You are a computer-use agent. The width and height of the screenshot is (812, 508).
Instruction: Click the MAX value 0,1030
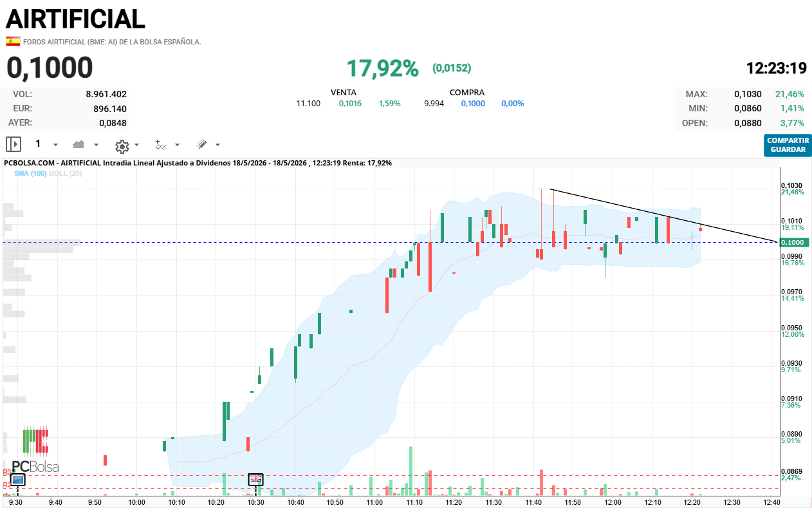pyautogui.click(x=748, y=94)
